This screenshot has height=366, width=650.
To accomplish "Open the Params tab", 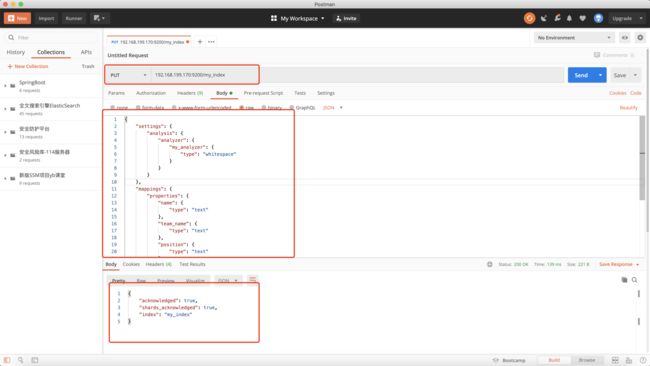I will (116, 93).
